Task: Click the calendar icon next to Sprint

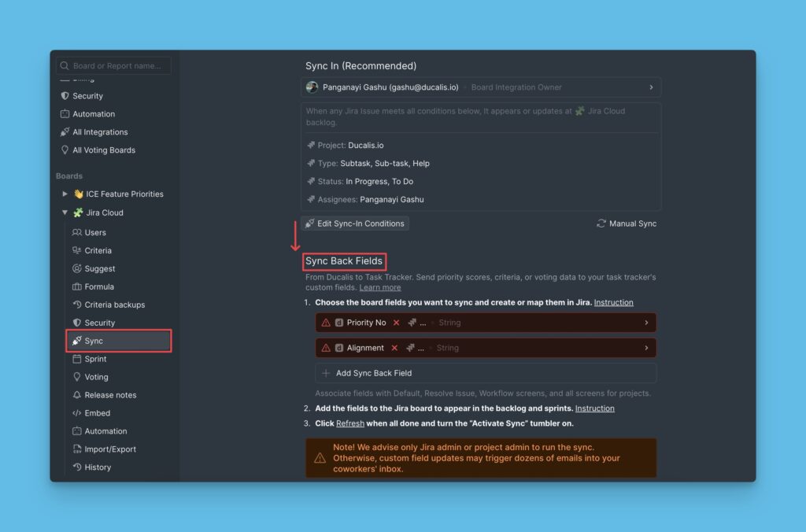Action: tap(77, 359)
